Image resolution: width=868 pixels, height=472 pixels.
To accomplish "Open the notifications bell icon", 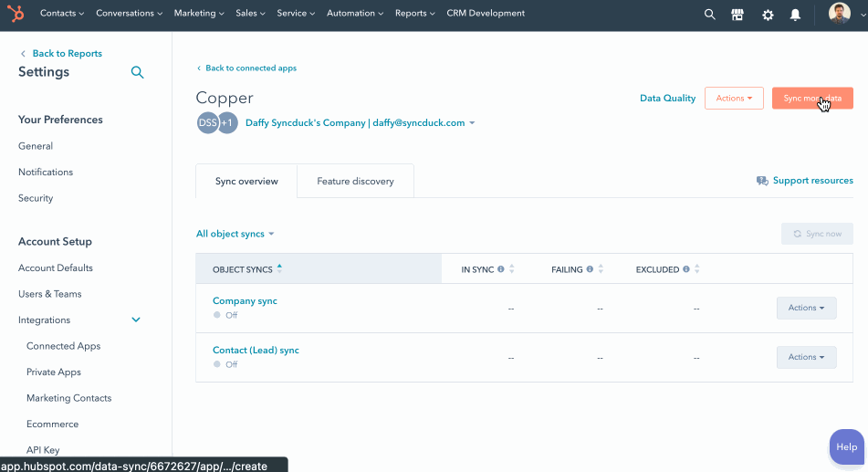I will pyautogui.click(x=796, y=16).
